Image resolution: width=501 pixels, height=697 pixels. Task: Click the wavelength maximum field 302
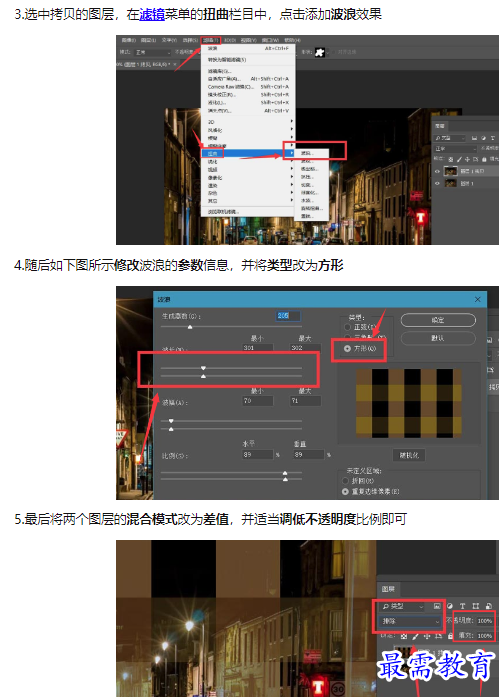(x=305, y=348)
